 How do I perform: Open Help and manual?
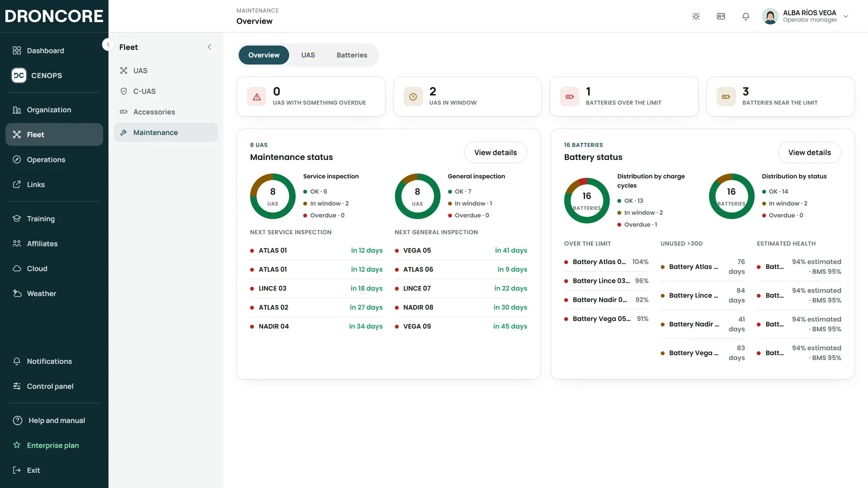coord(54,421)
